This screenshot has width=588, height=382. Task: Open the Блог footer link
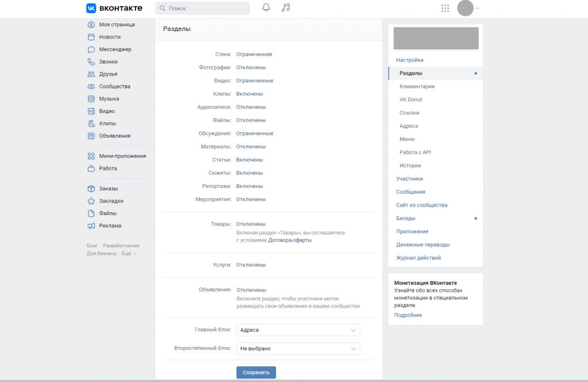(x=92, y=245)
